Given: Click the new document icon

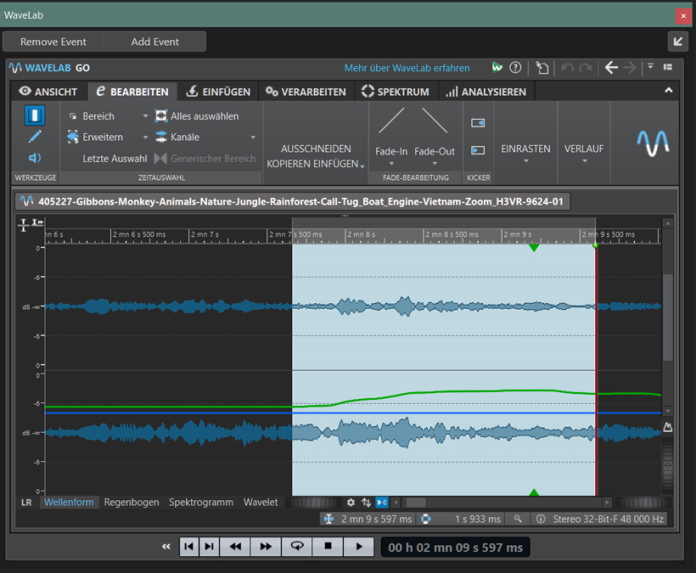Looking at the screenshot, I should (542, 67).
